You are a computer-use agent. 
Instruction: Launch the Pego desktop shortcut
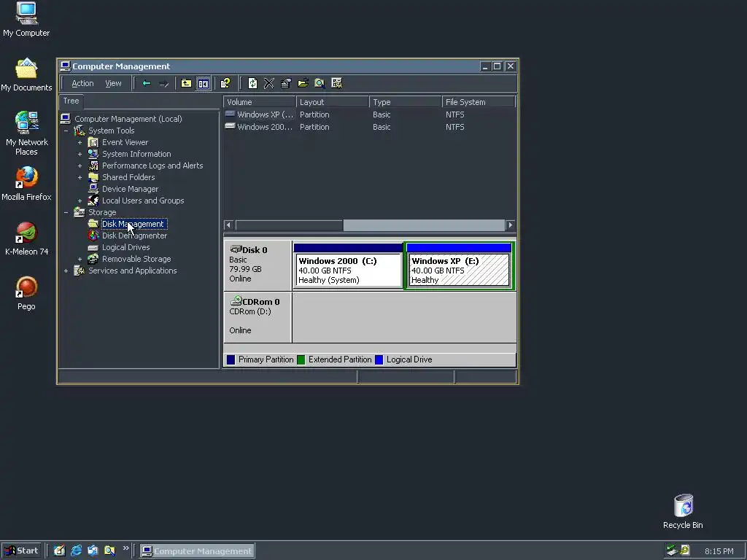coord(26,293)
